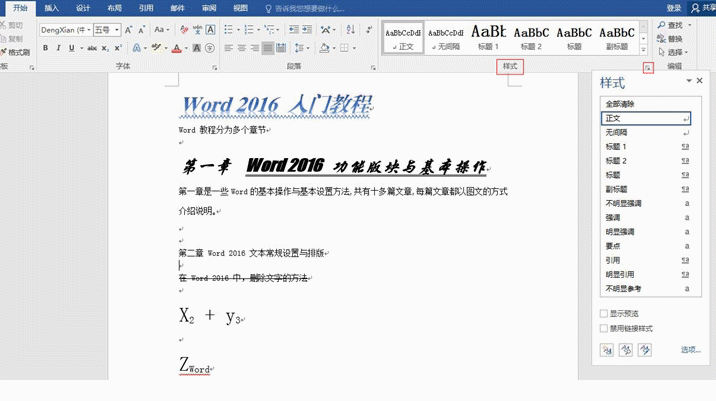716x401 pixels.
Task: Center align text
Action: 242,48
